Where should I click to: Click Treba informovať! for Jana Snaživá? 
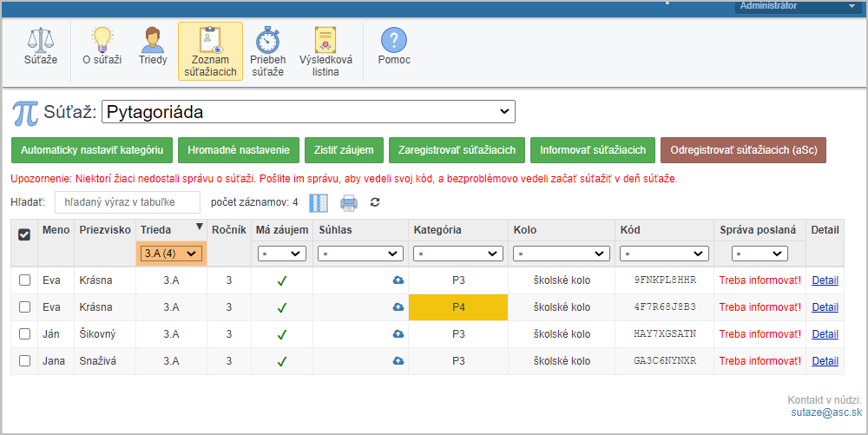(x=760, y=361)
